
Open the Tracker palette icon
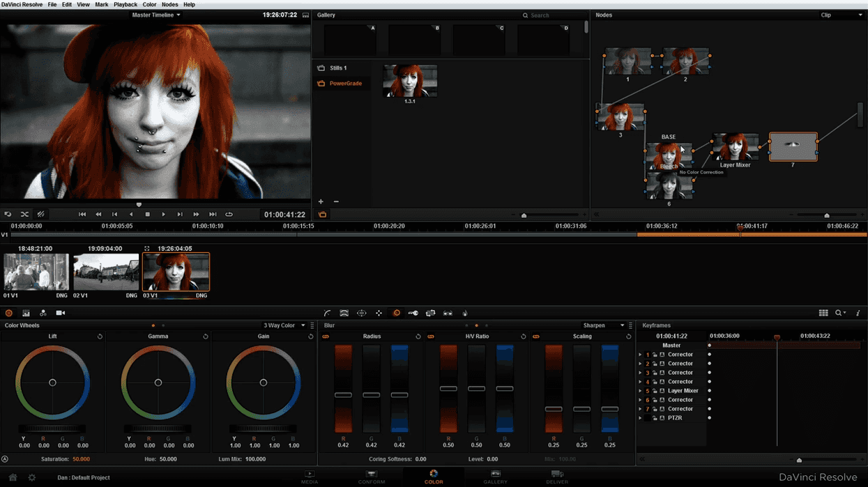[x=379, y=314]
